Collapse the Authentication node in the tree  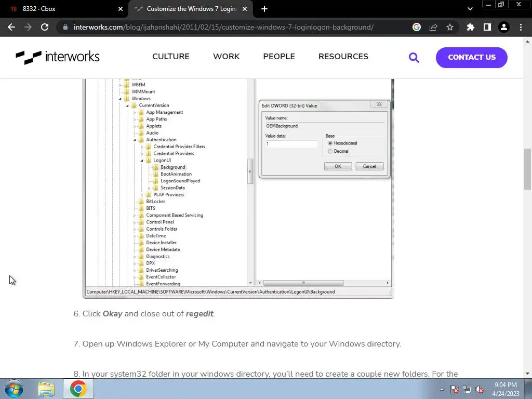click(135, 140)
